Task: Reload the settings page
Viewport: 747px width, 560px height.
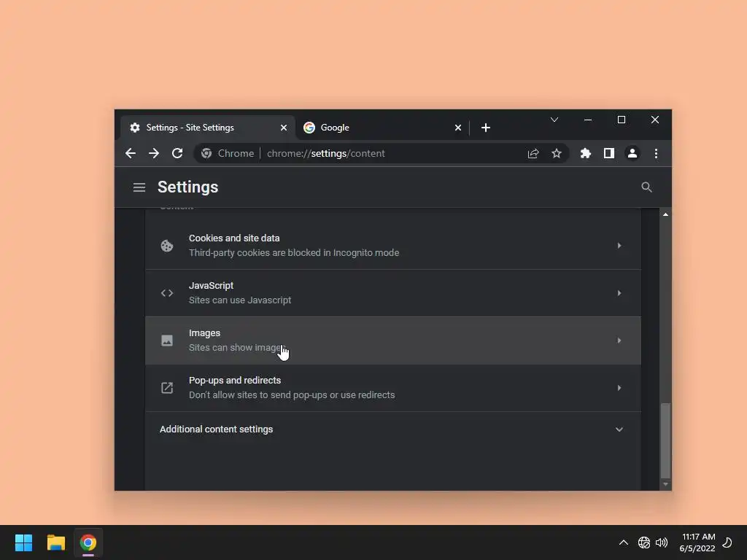Action: 177,153
